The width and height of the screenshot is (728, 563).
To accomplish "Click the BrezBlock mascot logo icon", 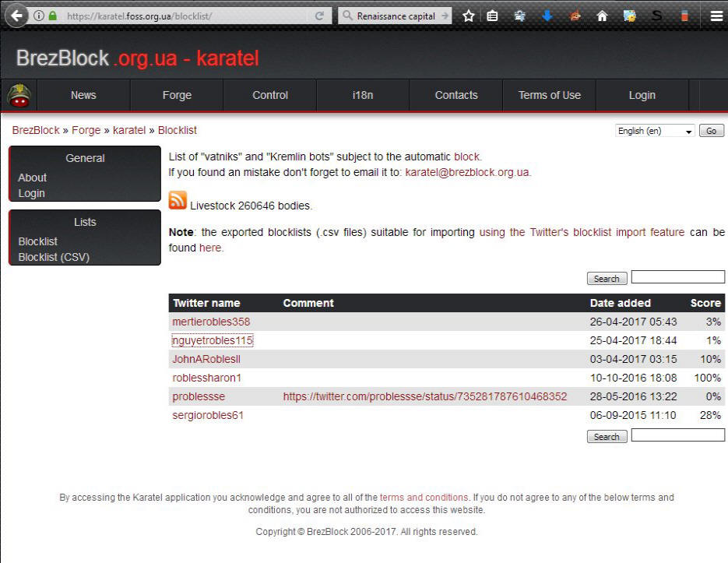I will click(x=19, y=96).
